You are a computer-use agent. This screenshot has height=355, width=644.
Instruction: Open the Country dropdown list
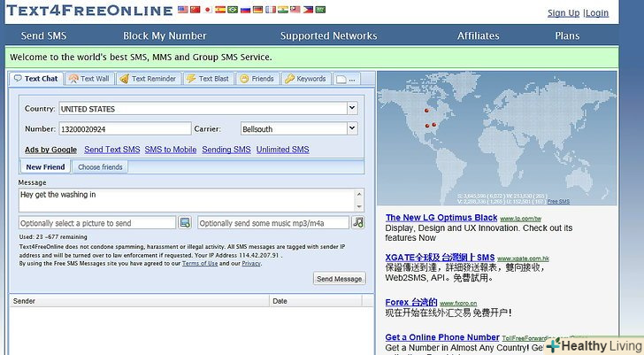352,108
